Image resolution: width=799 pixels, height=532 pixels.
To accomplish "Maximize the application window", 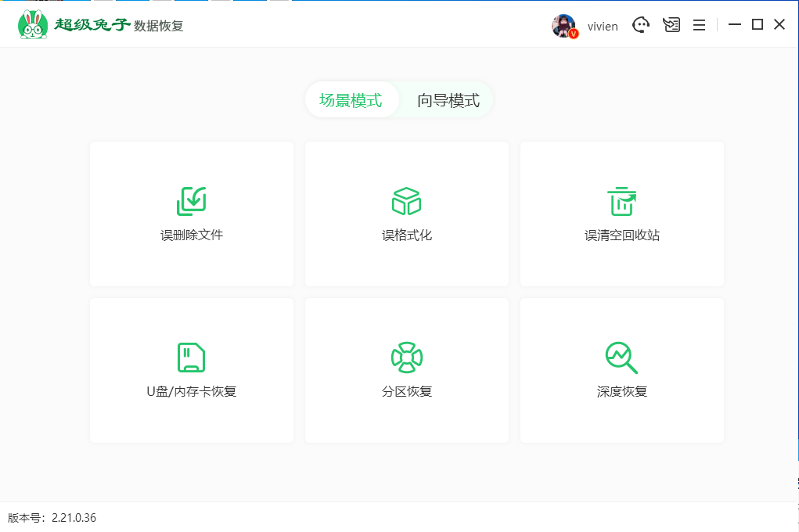I will click(758, 24).
